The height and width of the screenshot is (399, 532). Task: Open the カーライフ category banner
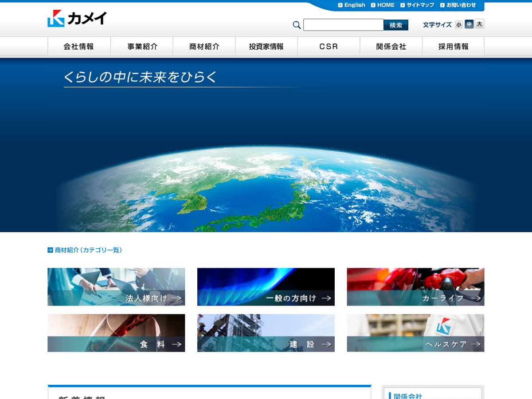click(415, 287)
